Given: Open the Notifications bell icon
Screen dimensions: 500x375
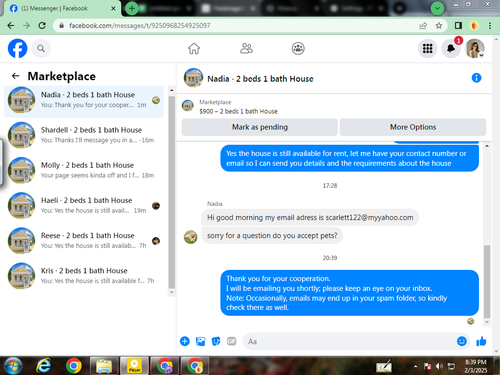Looking at the screenshot, I should (x=451, y=49).
